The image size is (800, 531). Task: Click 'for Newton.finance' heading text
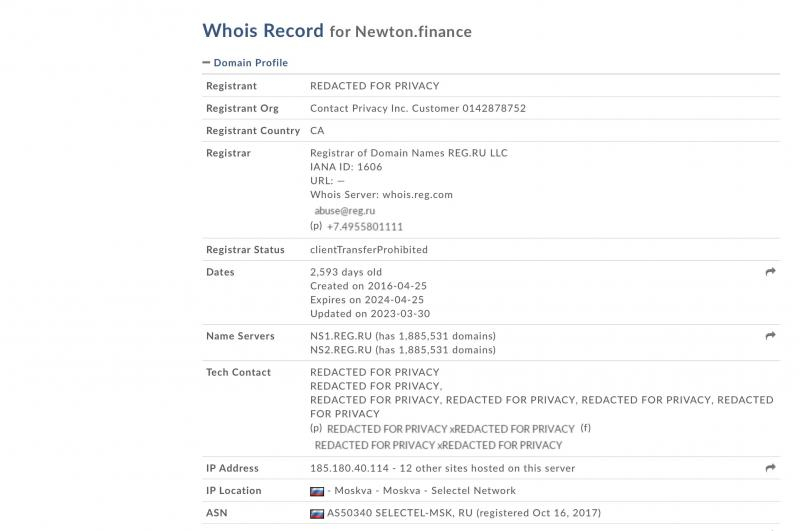click(x=401, y=32)
